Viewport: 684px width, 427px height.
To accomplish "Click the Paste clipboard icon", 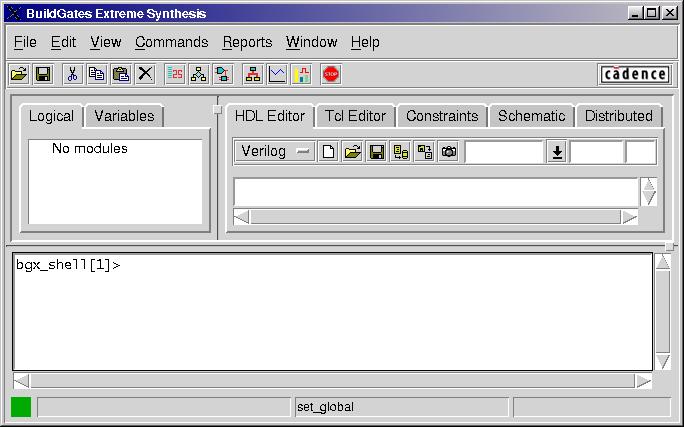I will [121, 75].
